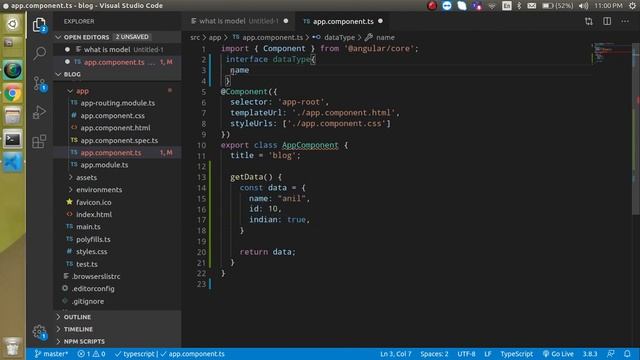Click Go Live in status bar
The image size is (640, 360).
(558, 354)
